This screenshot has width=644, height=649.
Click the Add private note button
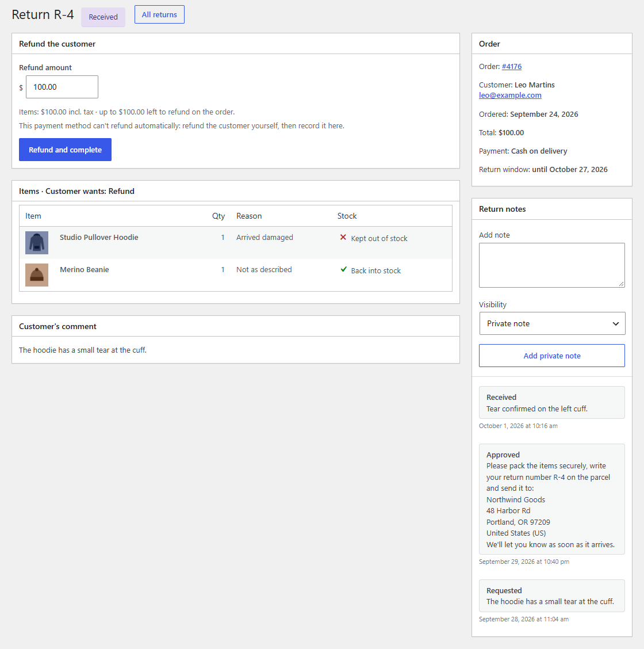click(x=552, y=356)
